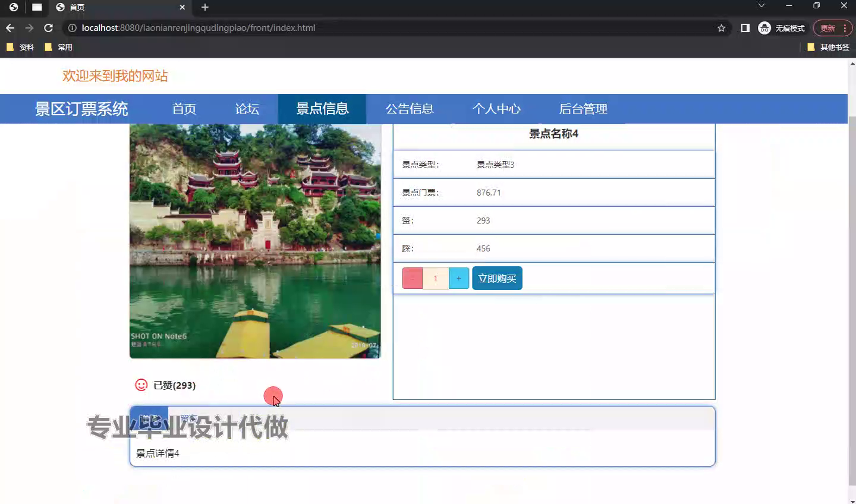Screen dimensions: 856x504
Task: Switch to the 留言 comments tab
Action: (188, 418)
